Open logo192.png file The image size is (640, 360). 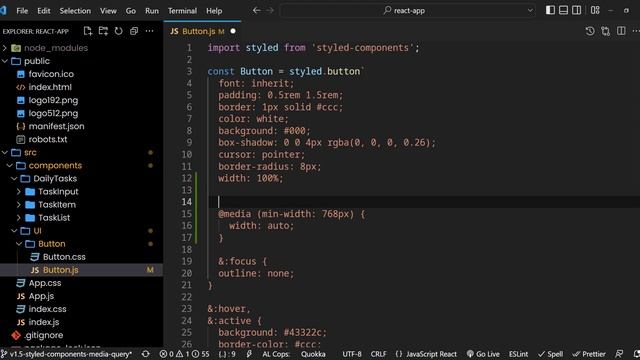tap(53, 100)
